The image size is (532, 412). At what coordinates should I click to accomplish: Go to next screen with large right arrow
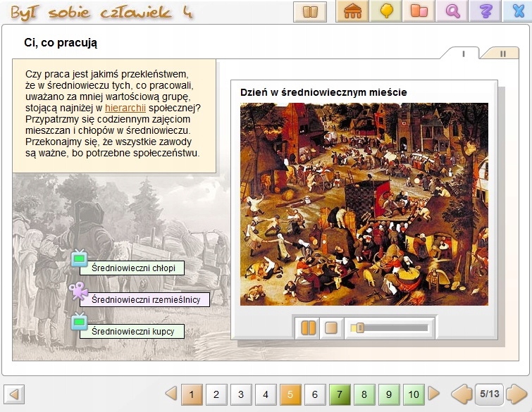click(x=516, y=394)
